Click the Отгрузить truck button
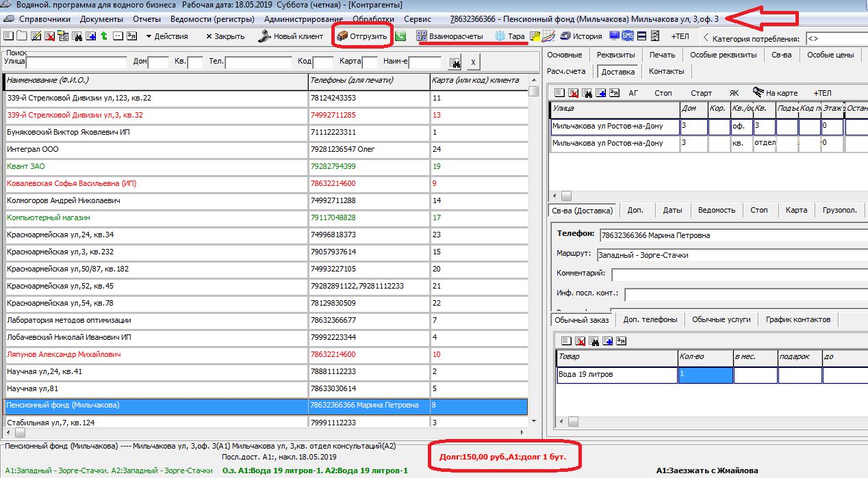Viewport: 868px width, 478px height. [x=362, y=36]
